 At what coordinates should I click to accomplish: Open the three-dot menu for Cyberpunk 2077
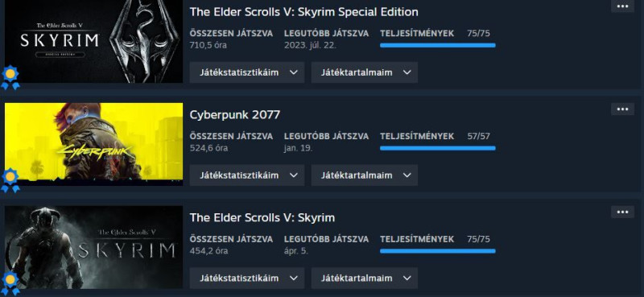click(622, 109)
